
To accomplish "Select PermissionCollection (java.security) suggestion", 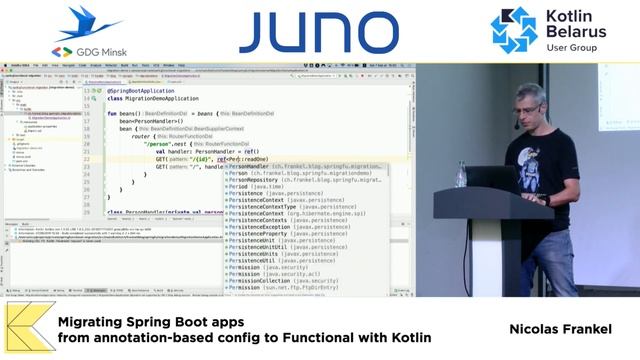I will 305,281.
